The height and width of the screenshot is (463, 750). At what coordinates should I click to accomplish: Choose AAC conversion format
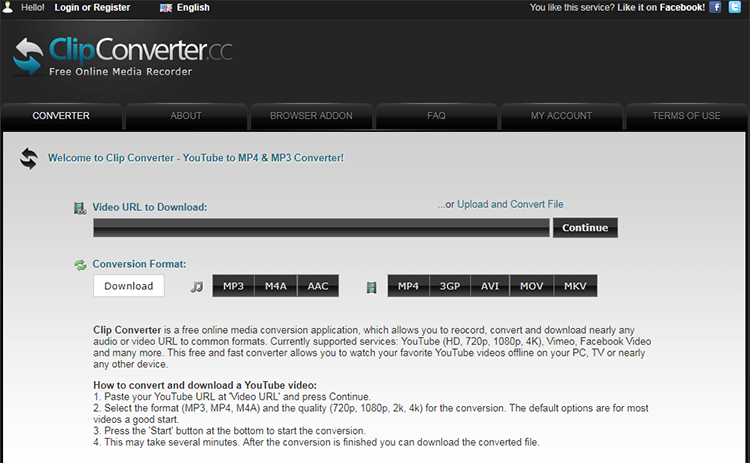click(318, 286)
